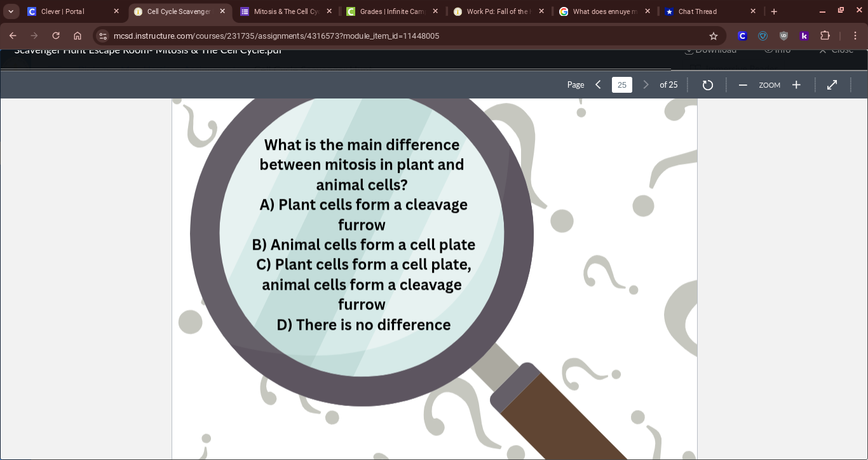Reload the current page
Image resolution: width=868 pixels, height=460 pixels.
56,36
